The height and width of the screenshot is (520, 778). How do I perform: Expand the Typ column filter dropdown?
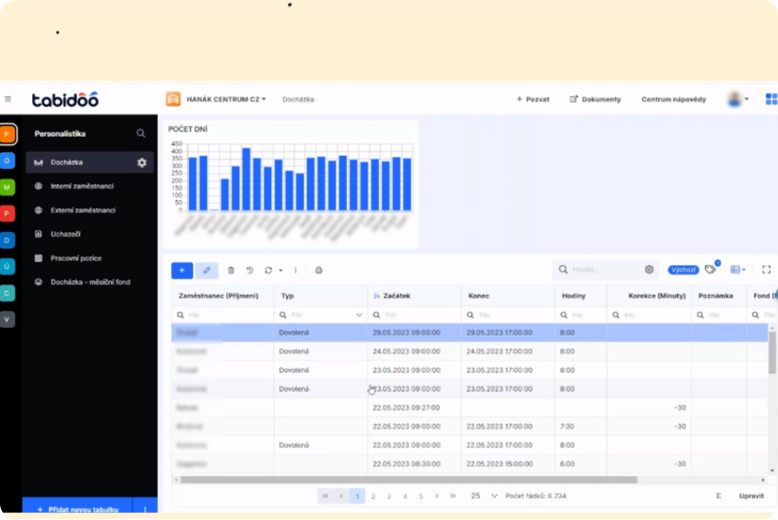point(359,315)
